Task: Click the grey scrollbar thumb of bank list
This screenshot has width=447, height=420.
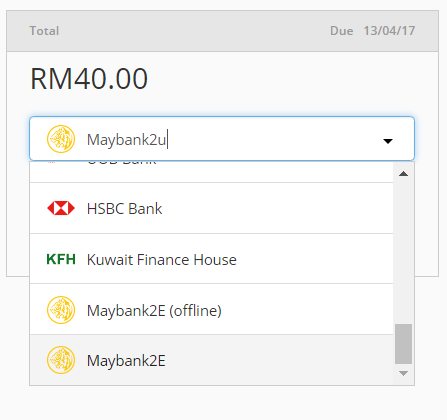Action: pos(403,344)
